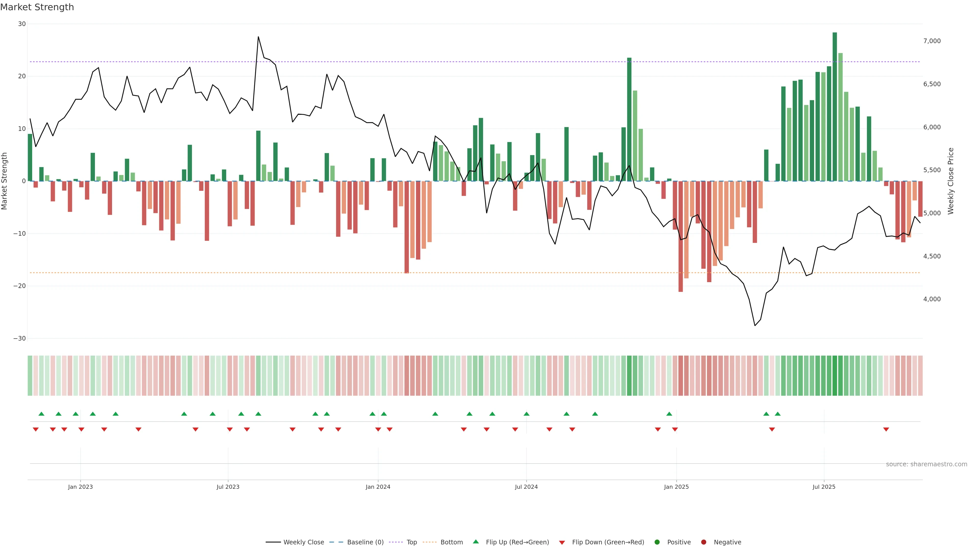Viewport: 980px width, 551px height.
Task: Click the Flip Down red triangle legend icon
Action: coord(562,543)
